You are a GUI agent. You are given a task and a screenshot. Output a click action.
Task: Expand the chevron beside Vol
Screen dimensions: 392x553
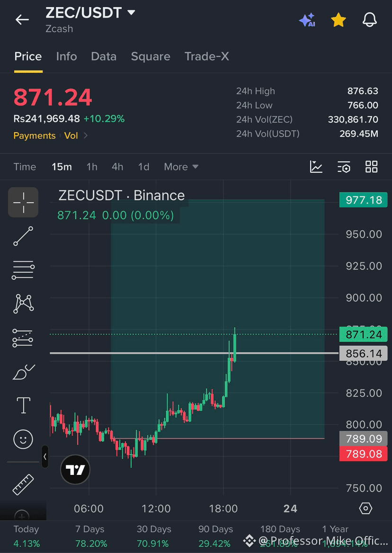85,136
